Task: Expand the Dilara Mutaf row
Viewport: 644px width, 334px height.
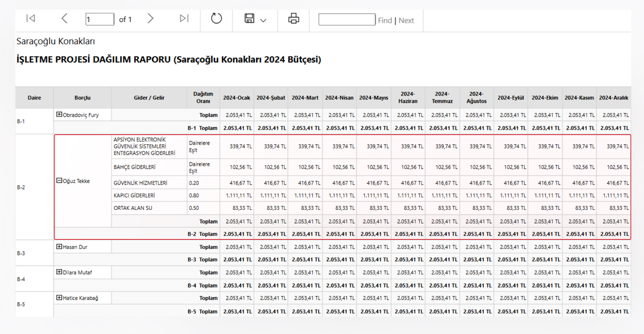Action: tap(59, 272)
